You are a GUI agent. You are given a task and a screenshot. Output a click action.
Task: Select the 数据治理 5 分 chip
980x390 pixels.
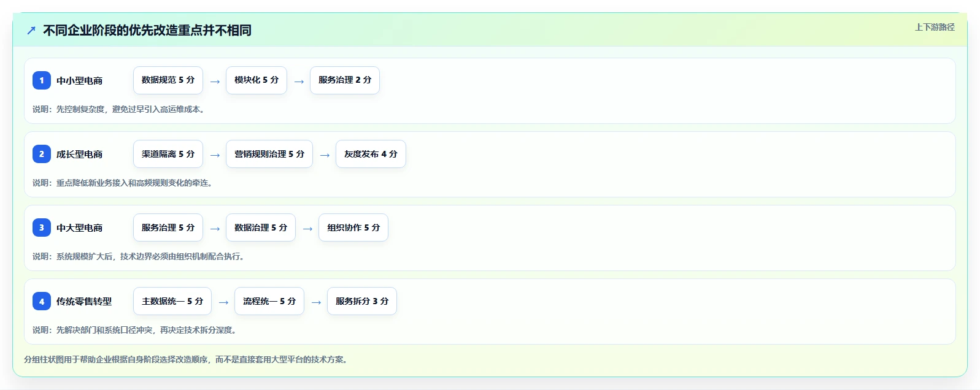261,227
